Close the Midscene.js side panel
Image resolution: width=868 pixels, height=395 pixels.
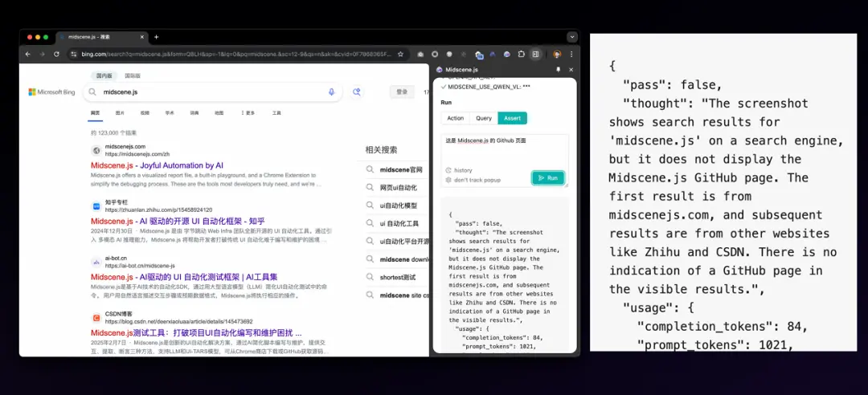tap(571, 70)
